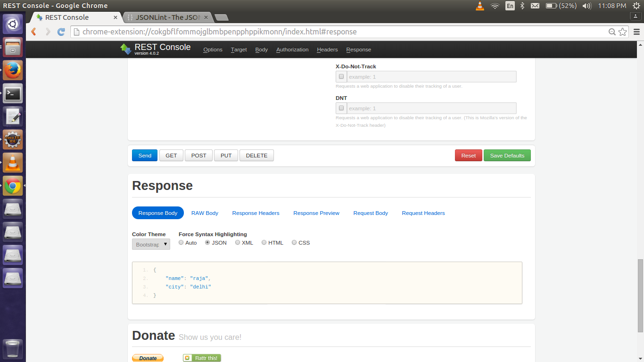Enable the DNT checkbox
Viewport: 644px width, 362px height.
click(341, 108)
